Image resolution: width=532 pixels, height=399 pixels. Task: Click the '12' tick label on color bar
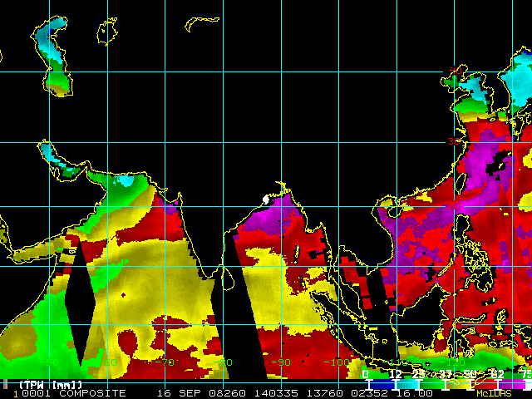tap(396, 374)
